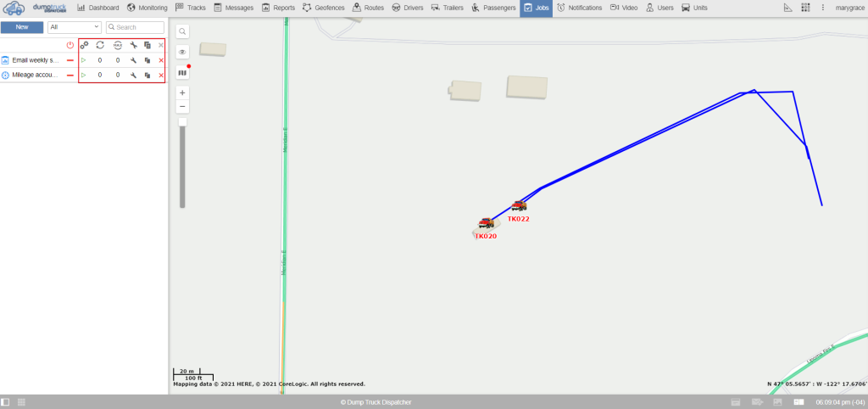868x409 pixels.
Task: Open the Users tab
Action: coord(659,8)
